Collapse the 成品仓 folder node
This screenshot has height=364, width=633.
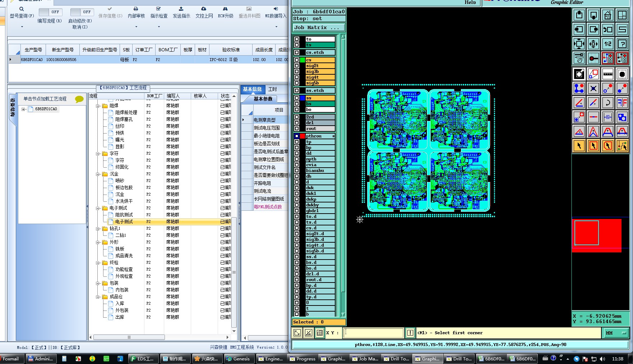click(98, 297)
